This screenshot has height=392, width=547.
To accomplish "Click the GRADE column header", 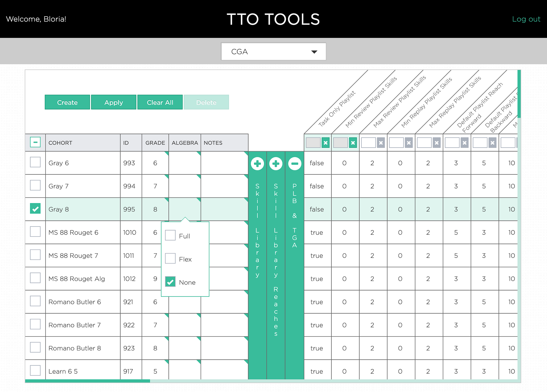I will pos(155,143).
